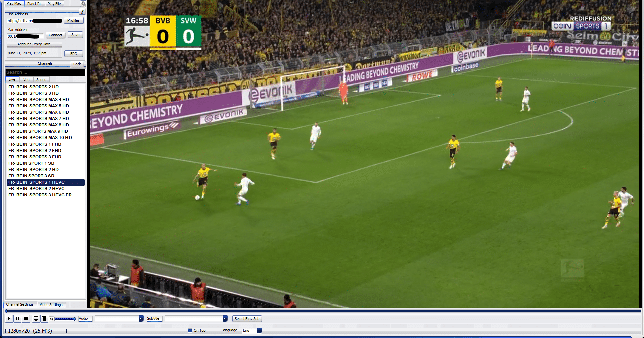
Task: Toggle the On Top checkbox
Action: pos(190,330)
